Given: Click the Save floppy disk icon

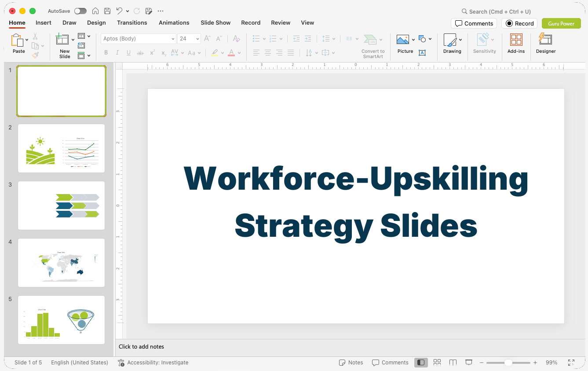Looking at the screenshot, I should (107, 11).
